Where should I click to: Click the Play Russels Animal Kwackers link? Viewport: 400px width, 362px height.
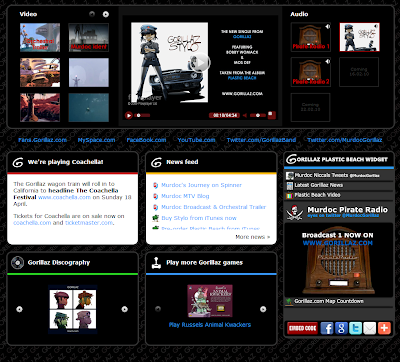click(210, 325)
